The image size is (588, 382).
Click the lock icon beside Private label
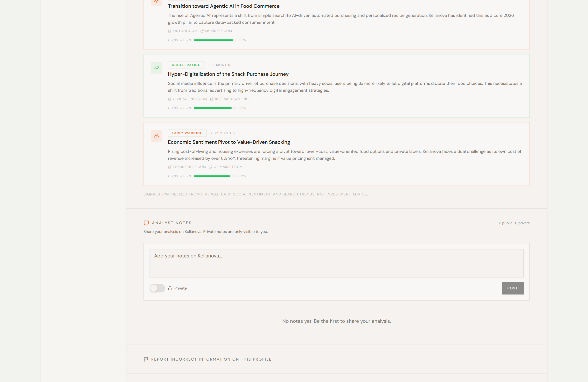coord(170,288)
